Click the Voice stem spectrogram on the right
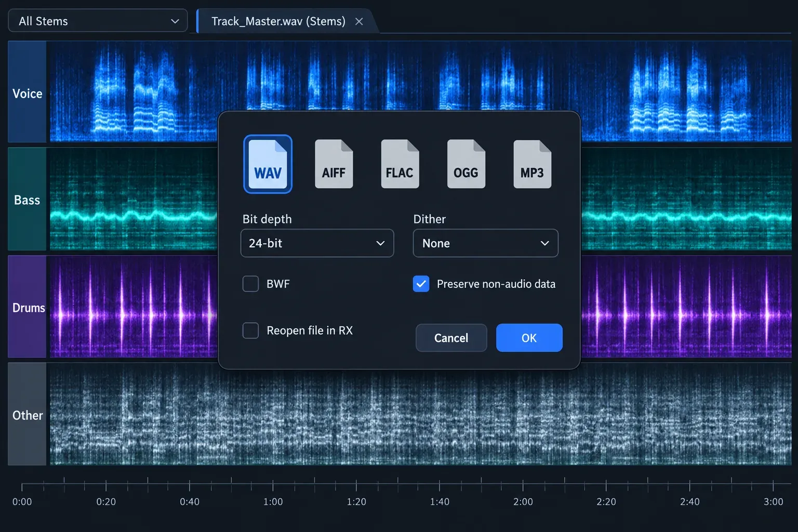The image size is (798, 532). 686,91
